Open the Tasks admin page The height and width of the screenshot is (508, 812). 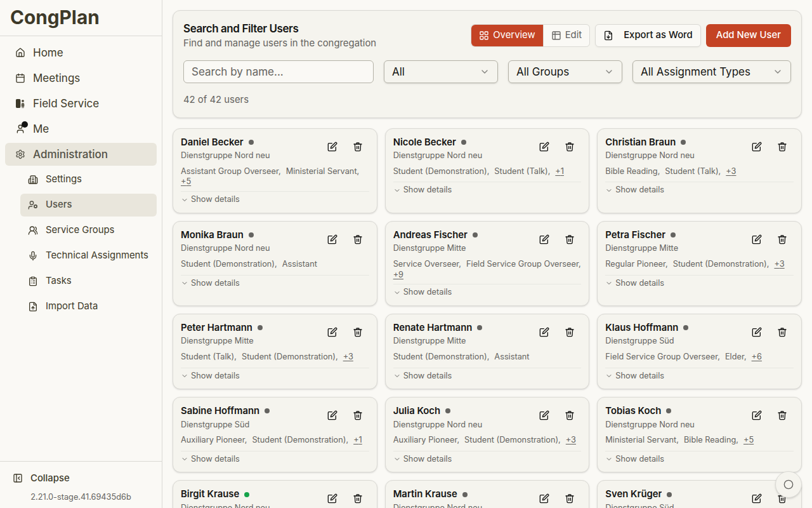(x=88, y=281)
